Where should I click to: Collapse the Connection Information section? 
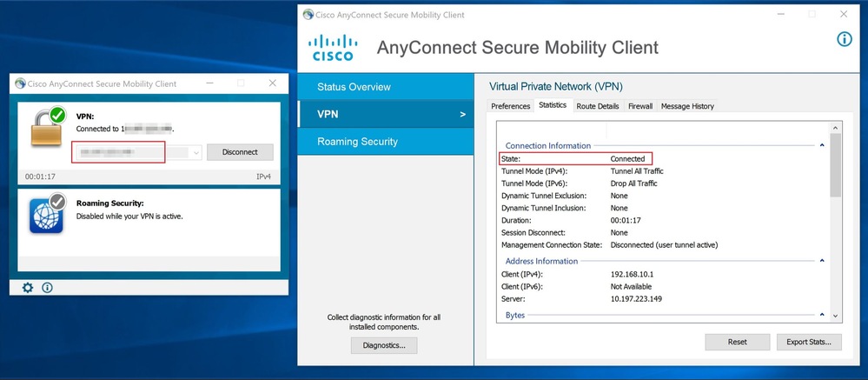pos(821,145)
